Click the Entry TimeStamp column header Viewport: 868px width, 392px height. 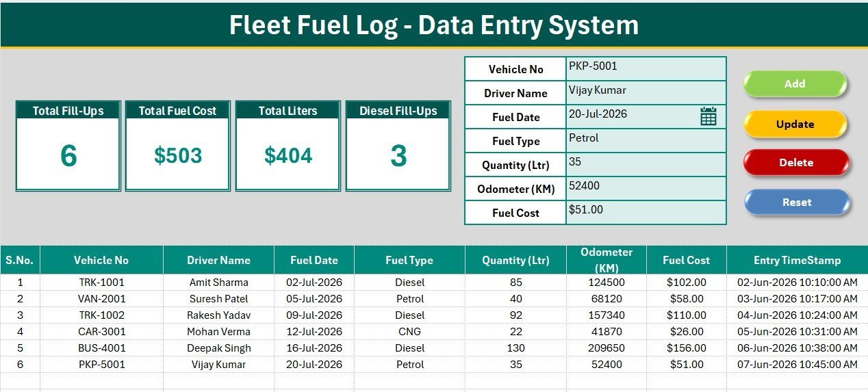point(797,260)
